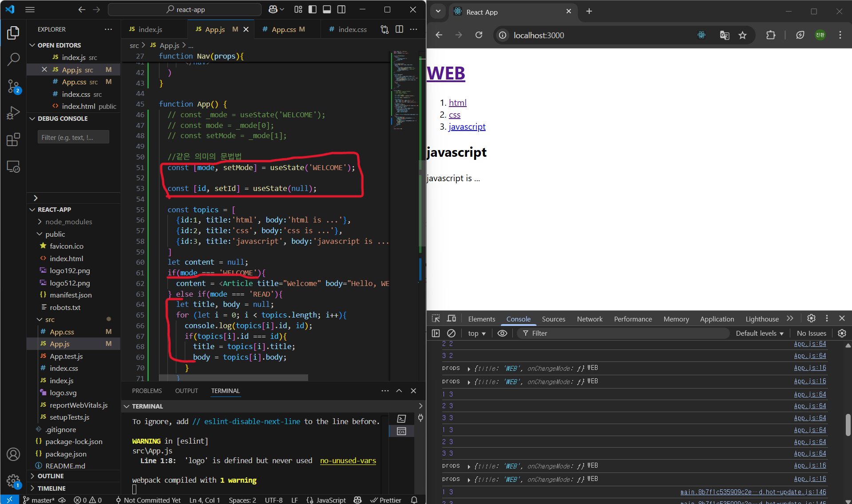Open React DevTools icon in address bar
The height and width of the screenshot is (504, 852).
coord(701,35)
